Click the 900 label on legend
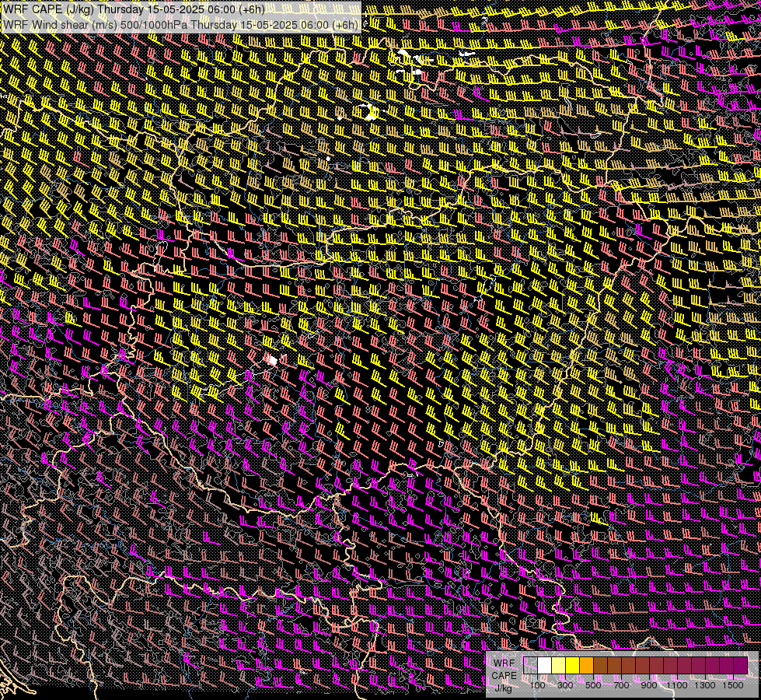This screenshot has width=761, height=700. (x=649, y=685)
